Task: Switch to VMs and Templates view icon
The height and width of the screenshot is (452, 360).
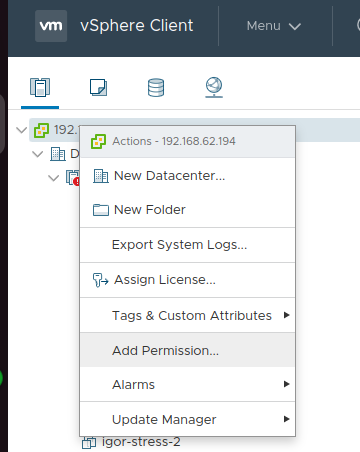Action: coord(98,87)
